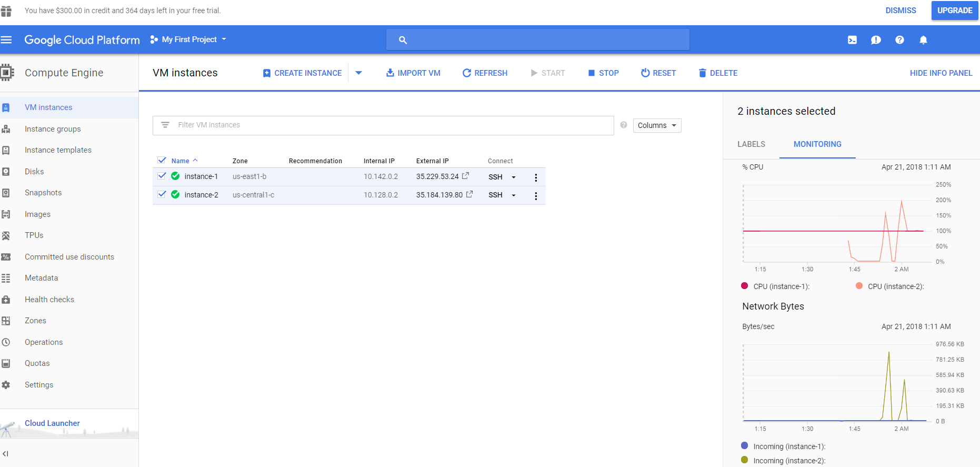Expand the Create Instance dropdown arrow
Screen dimensions: 980x467
tap(358, 73)
